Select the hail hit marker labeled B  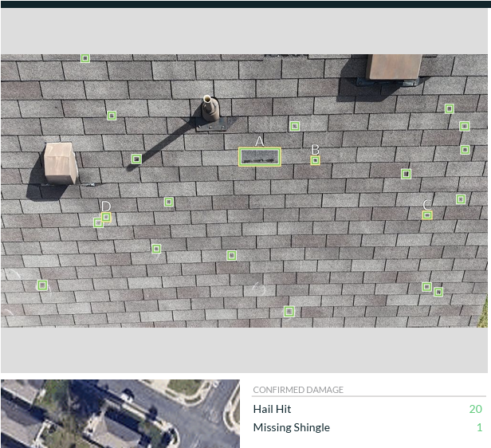pyautogui.click(x=316, y=160)
